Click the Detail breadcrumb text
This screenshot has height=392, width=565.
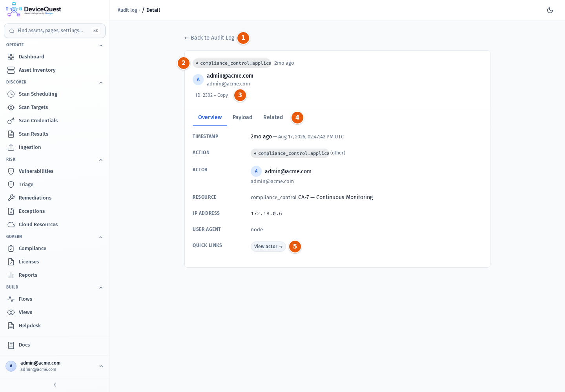(x=153, y=10)
